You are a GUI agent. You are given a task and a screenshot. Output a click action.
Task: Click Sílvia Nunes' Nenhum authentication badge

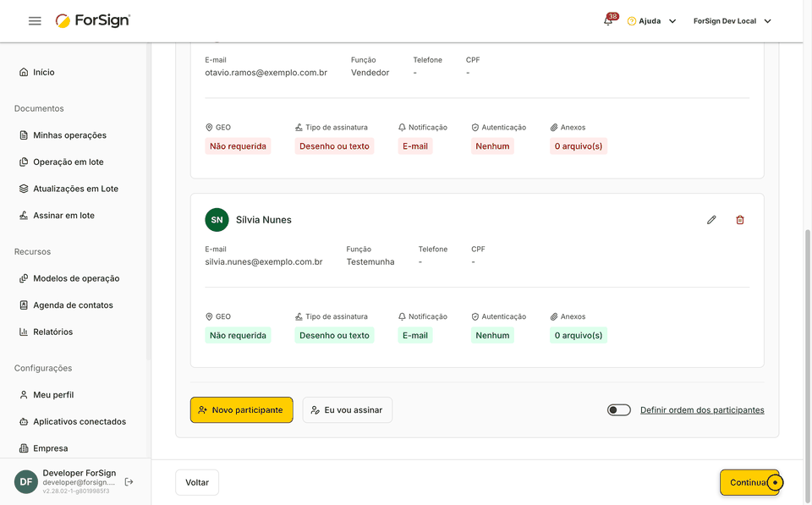click(x=492, y=336)
